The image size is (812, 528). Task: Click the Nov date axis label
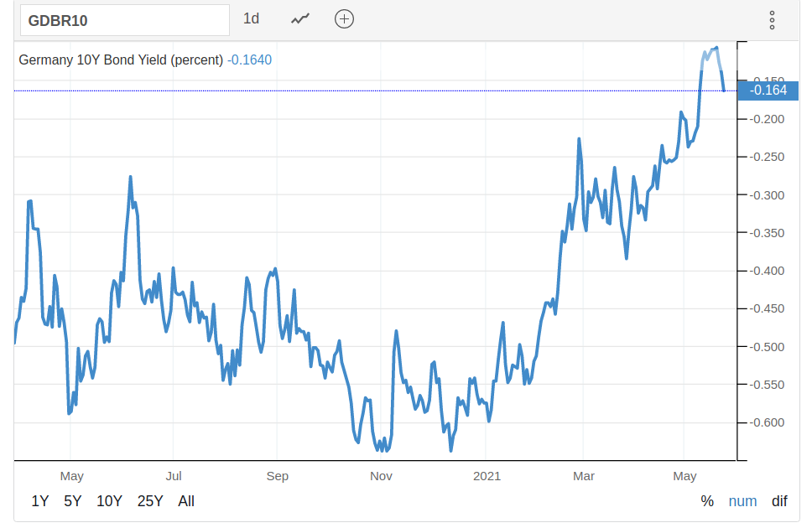381,476
